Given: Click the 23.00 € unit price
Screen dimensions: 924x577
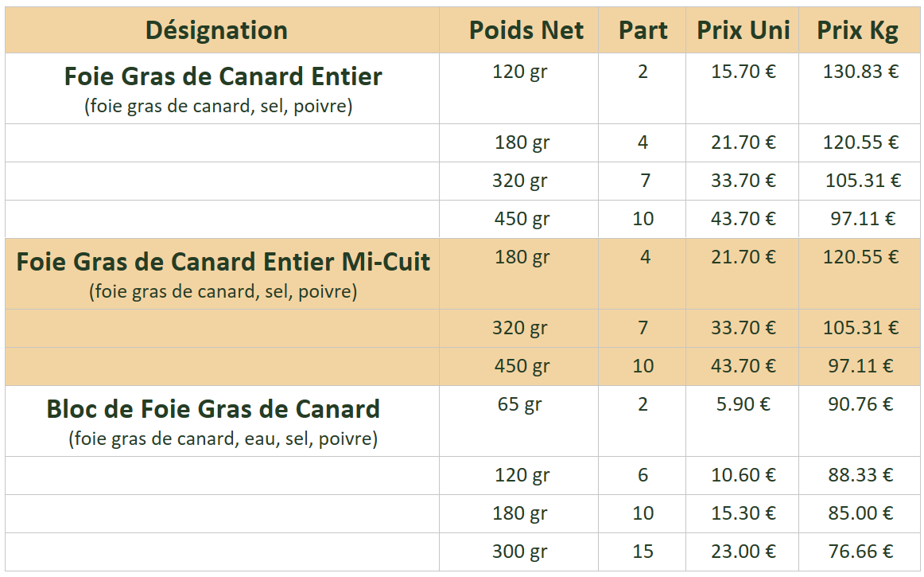Looking at the screenshot, I should tap(743, 552).
